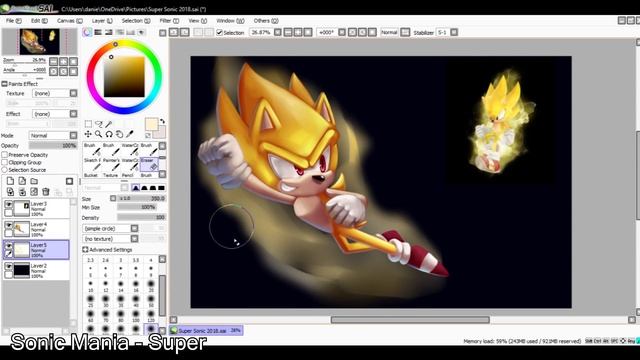640x360 pixels.
Task: Show the HSV slider panel
Action: pos(109,32)
